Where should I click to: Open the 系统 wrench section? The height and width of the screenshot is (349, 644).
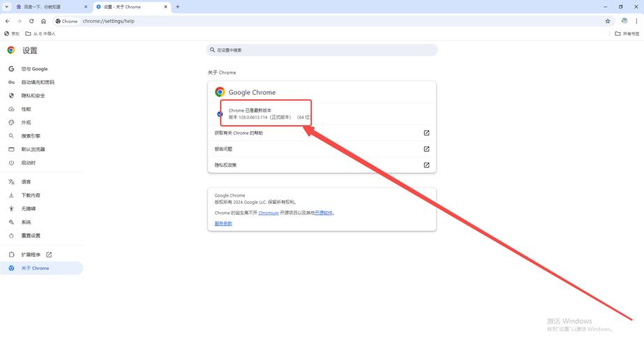click(x=41, y=222)
